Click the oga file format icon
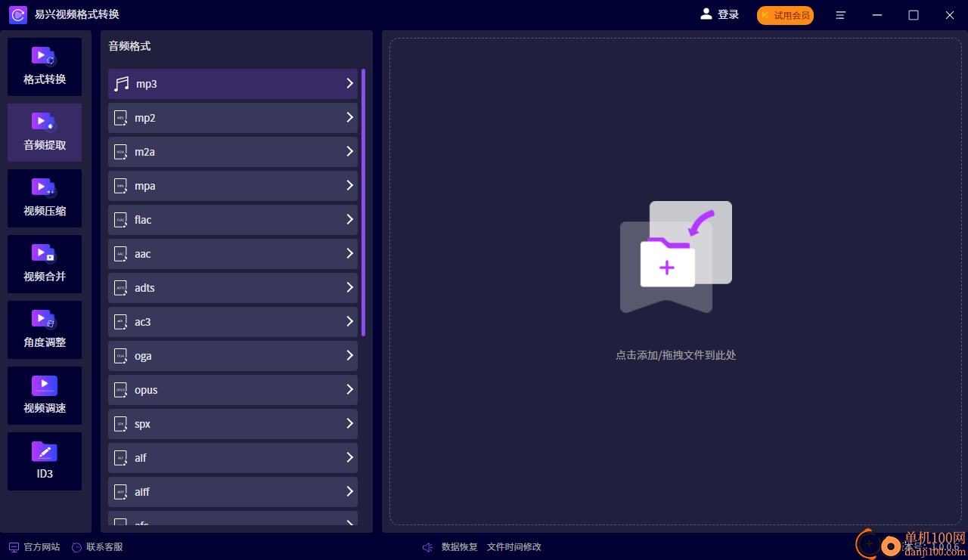 click(x=120, y=356)
